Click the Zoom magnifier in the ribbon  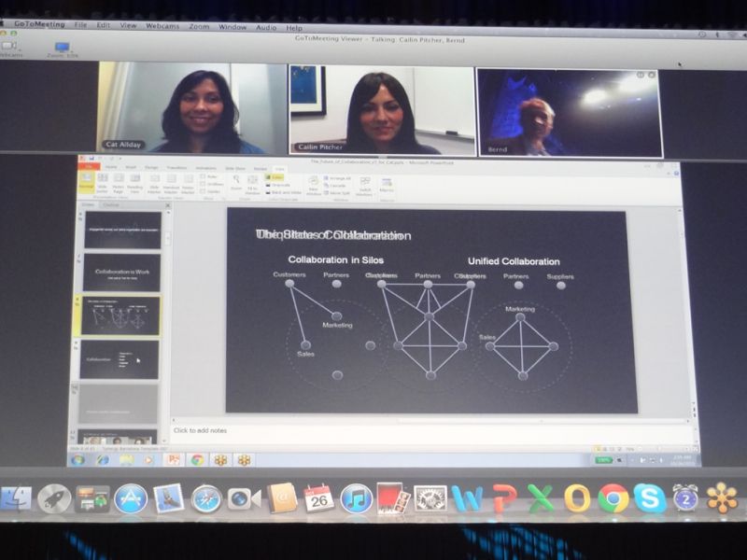tap(236, 183)
